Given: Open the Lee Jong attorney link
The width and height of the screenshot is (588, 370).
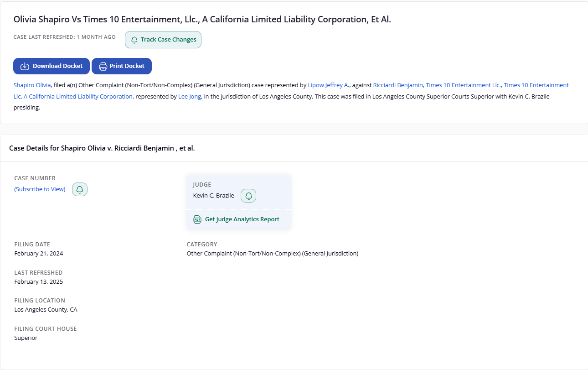Looking at the screenshot, I should (190, 97).
